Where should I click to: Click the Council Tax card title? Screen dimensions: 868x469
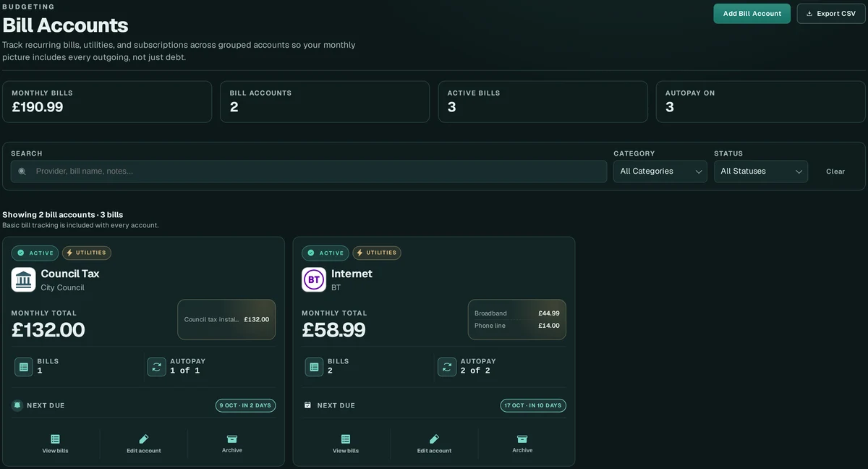[70, 274]
